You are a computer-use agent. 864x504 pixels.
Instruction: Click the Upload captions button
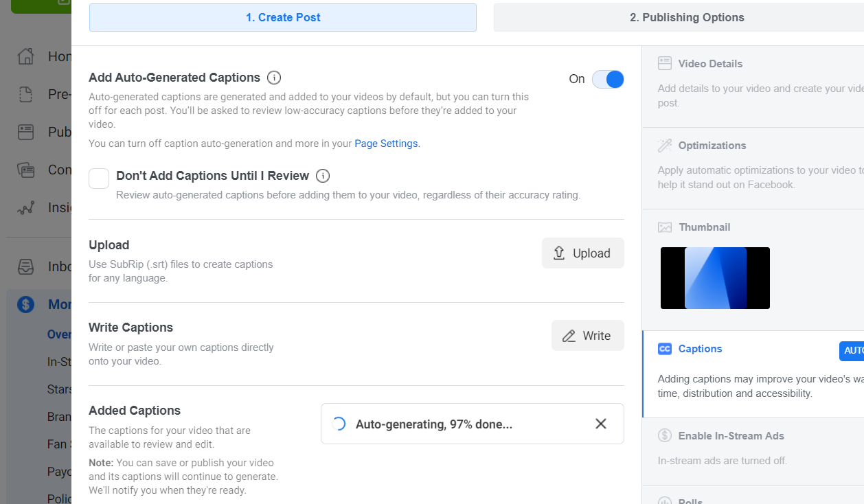[x=583, y=253]
